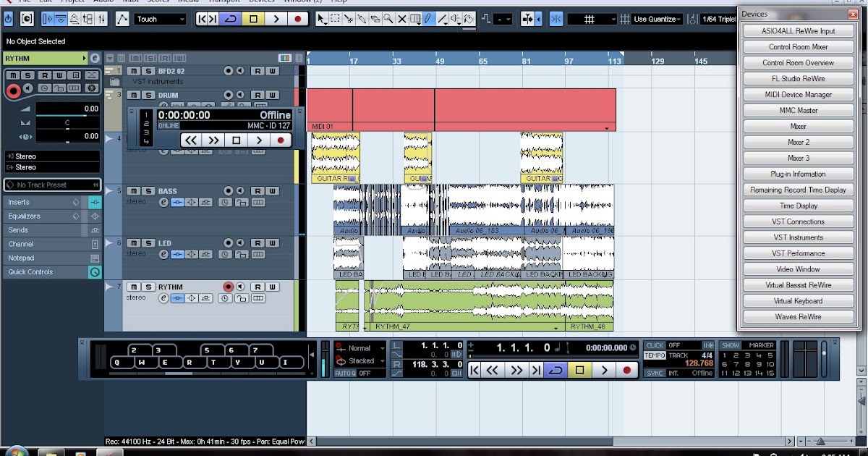This screenshot has width=868, height=456.
Task: Click Constrain Delay Compensation button
Action: (x=27, y=19)
